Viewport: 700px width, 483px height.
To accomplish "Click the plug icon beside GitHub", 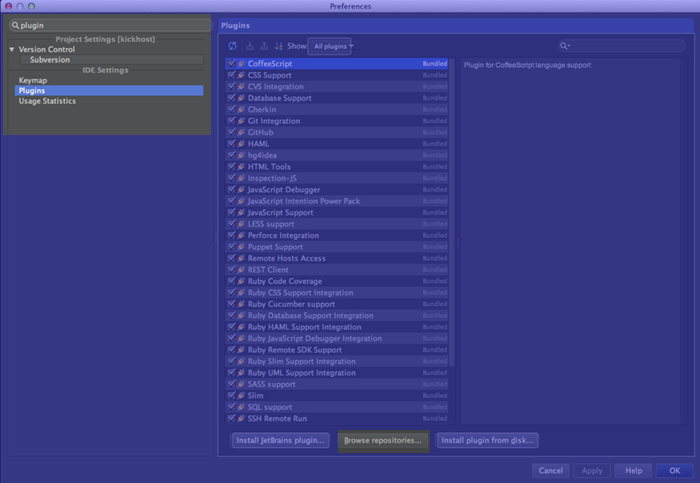I will click(241, 133).
